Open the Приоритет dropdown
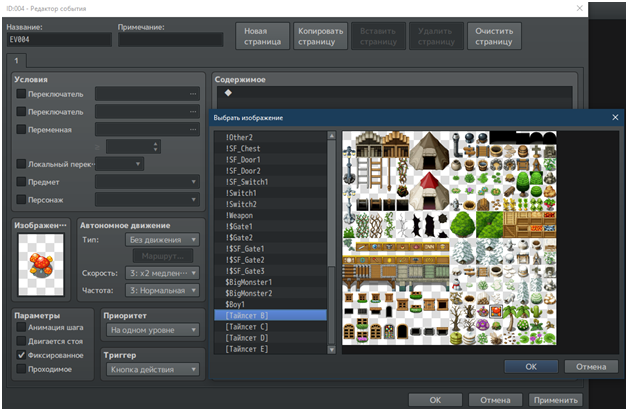 [153, 330]
